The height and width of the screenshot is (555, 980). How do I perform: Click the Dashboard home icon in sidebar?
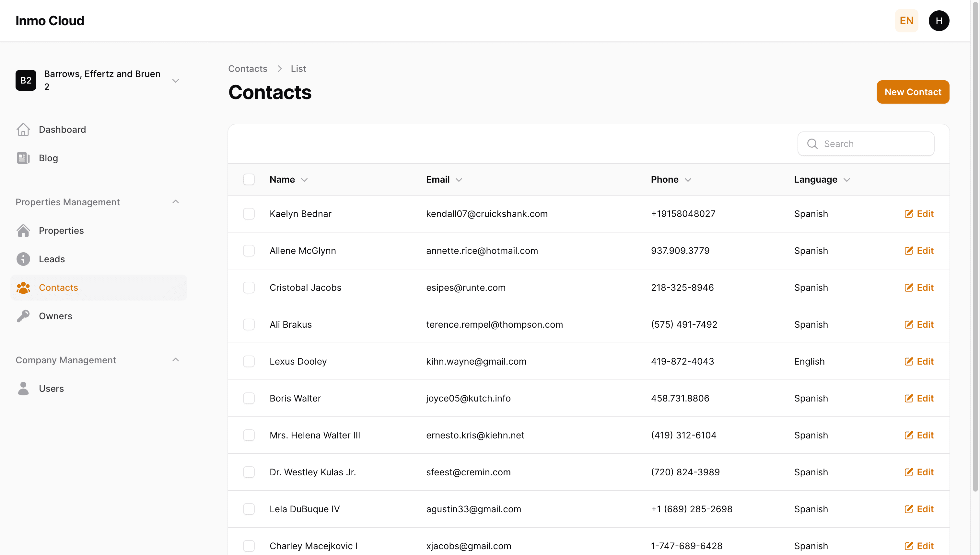point(23,130)
